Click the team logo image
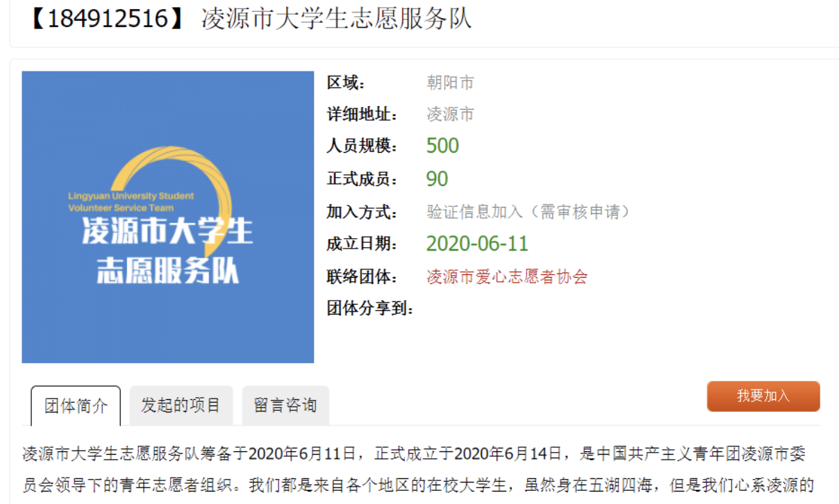 tap(168, 217)
